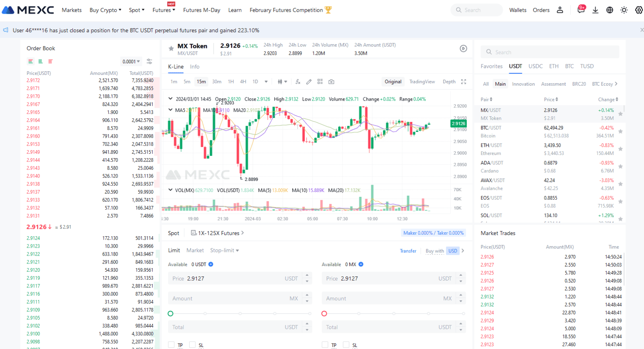
Task: Open 1X-125X Futures link
Action: (217, 233)
